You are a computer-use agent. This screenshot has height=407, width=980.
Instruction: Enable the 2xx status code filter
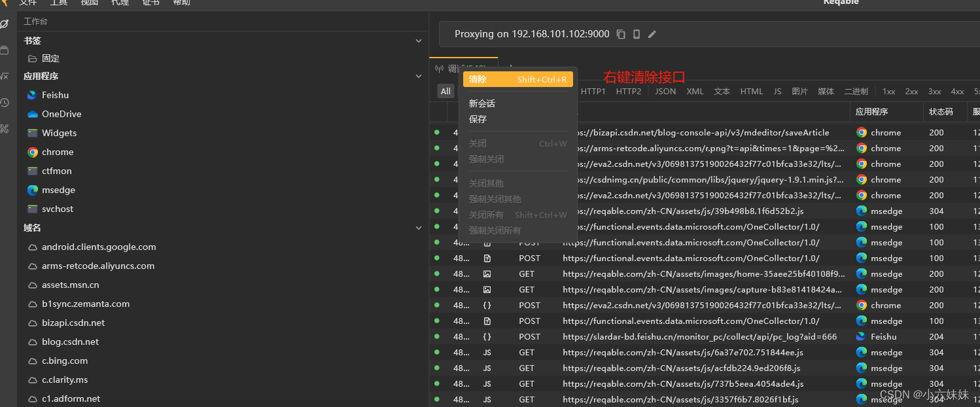point(911,91)
